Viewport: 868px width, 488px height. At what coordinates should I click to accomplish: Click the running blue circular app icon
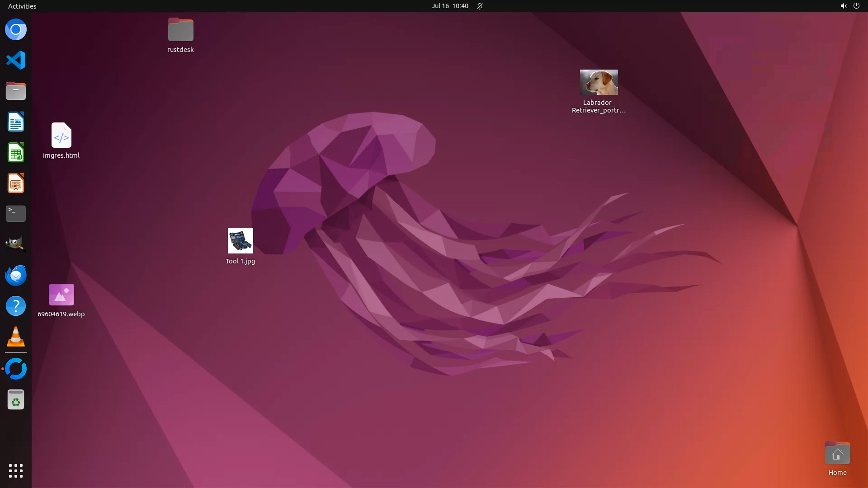[x=16, y=369]
